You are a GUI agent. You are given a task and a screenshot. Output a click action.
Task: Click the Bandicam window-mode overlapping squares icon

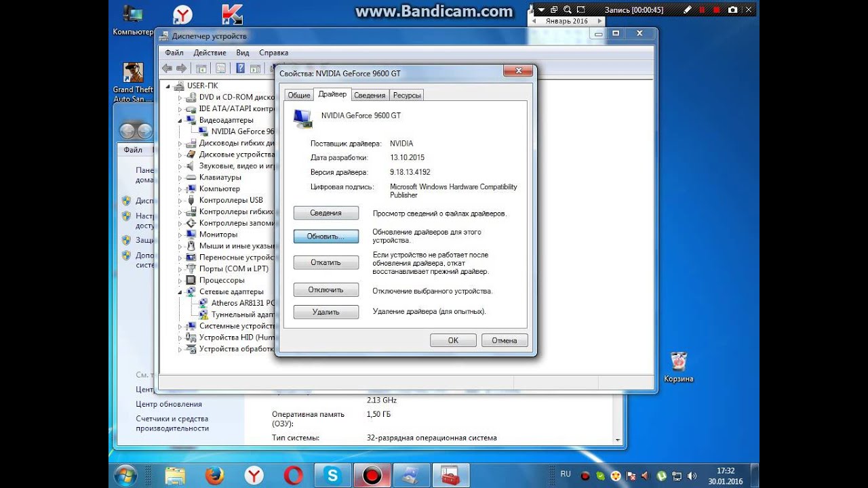pos(554,10)
